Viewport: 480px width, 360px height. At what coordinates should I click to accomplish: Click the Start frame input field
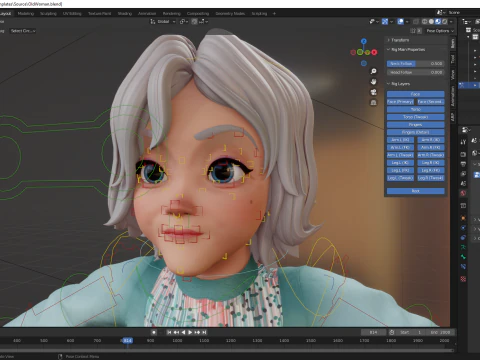pos(411,332)
